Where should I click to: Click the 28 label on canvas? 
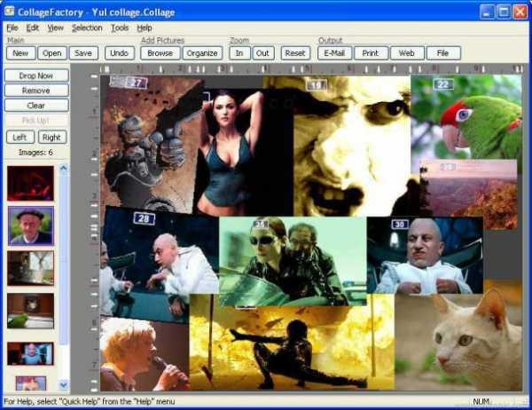tap(145, 218)
